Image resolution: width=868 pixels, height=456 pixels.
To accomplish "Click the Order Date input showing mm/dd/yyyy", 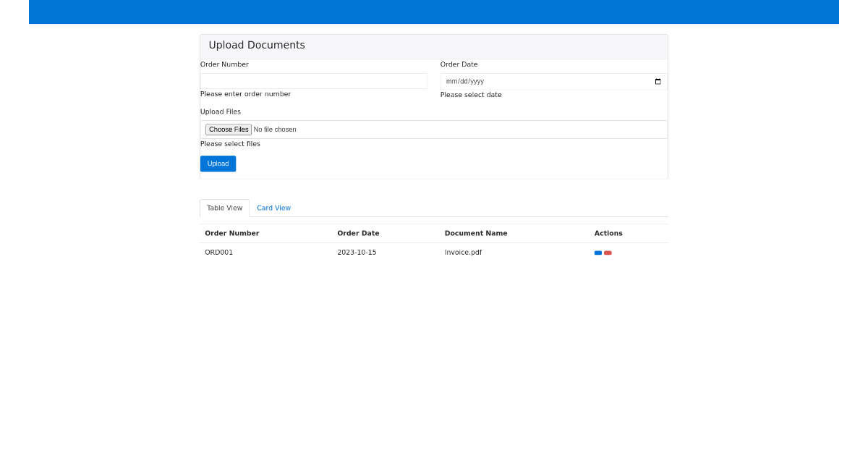I will pyautogui.click(x=542, y=81).
